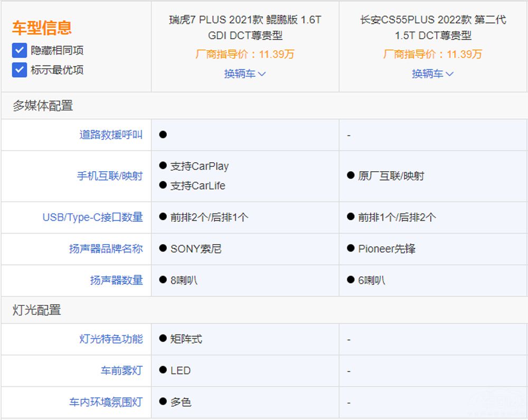Open 换辆车 dropdown for 瑞虎7 PLUS

pyautogui.click(x=245, y=74)
